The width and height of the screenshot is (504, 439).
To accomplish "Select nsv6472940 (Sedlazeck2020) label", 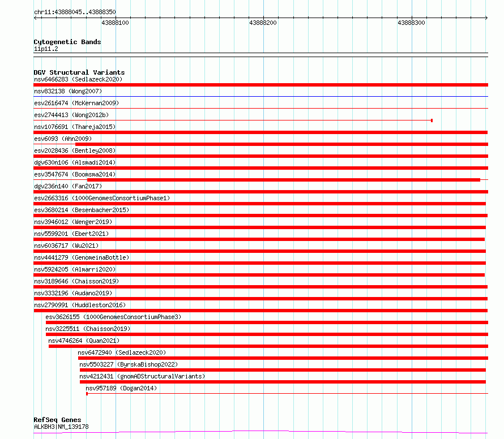I will coord(122,352).
